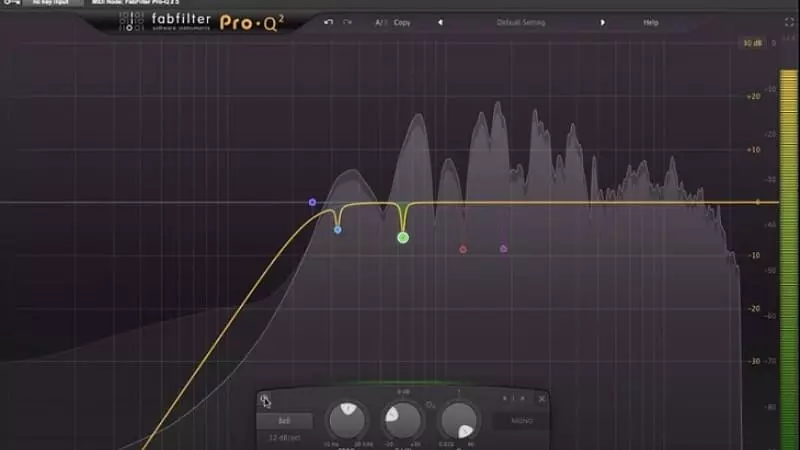
Task: Click the Q knob
Action: tap(459, 420)
